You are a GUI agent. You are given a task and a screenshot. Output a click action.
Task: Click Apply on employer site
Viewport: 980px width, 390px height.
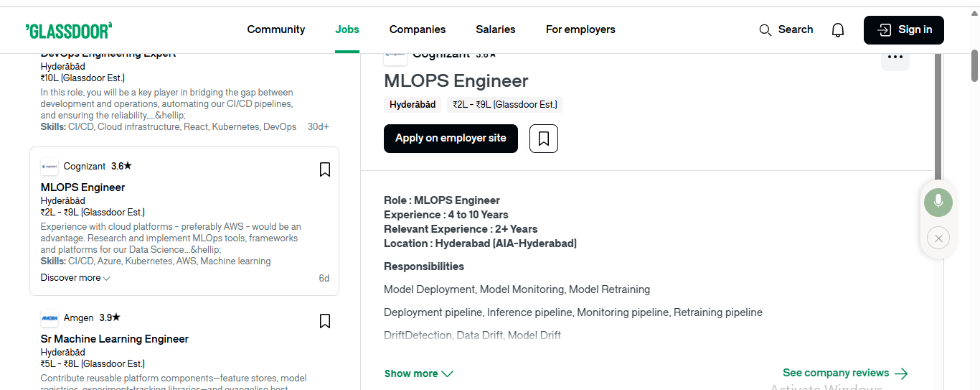tap(451, 138)
